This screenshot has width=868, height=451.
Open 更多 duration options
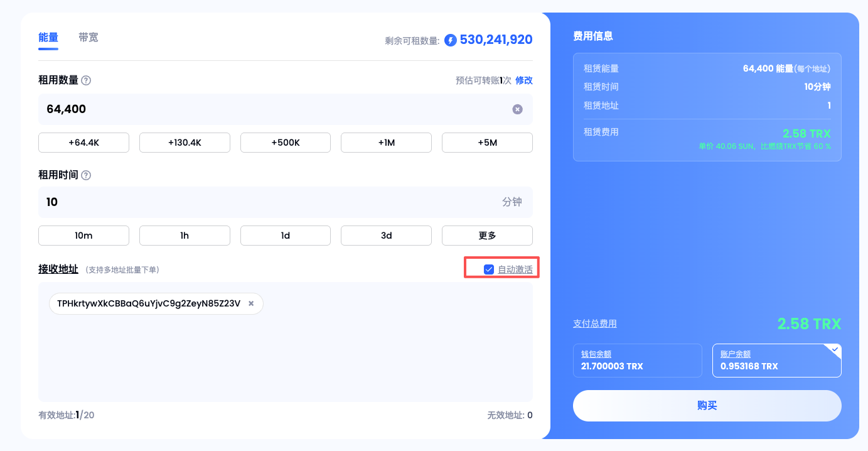(x=487, y=236)
